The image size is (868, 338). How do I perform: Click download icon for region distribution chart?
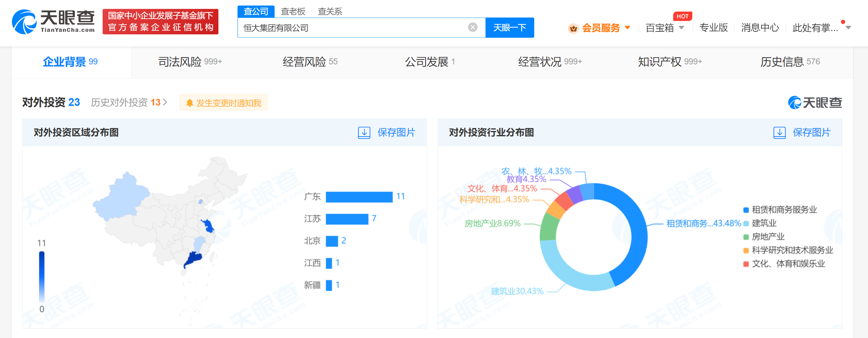tap(364, 133)
